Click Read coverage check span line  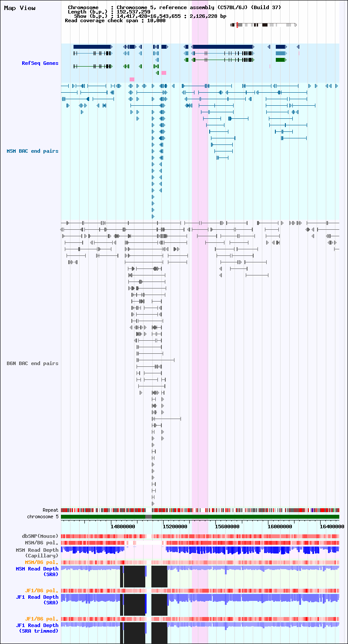tap(115, 20)
